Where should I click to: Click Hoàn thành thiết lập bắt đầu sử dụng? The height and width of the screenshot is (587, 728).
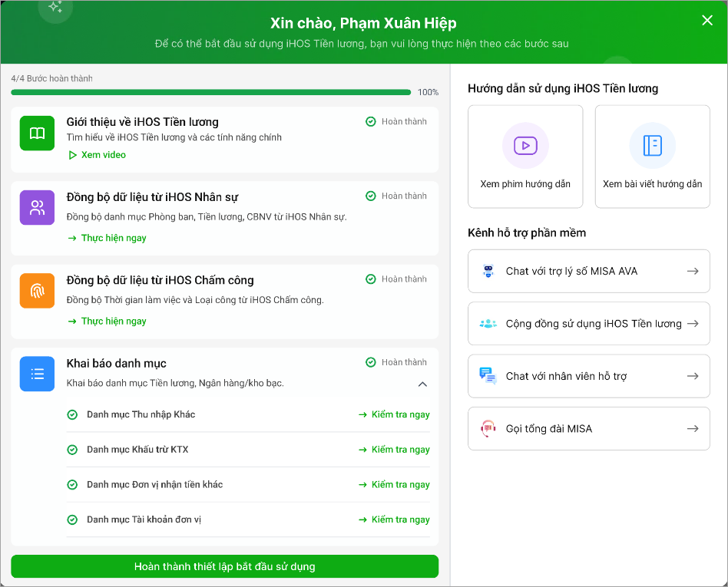click(x=225, y=566)
